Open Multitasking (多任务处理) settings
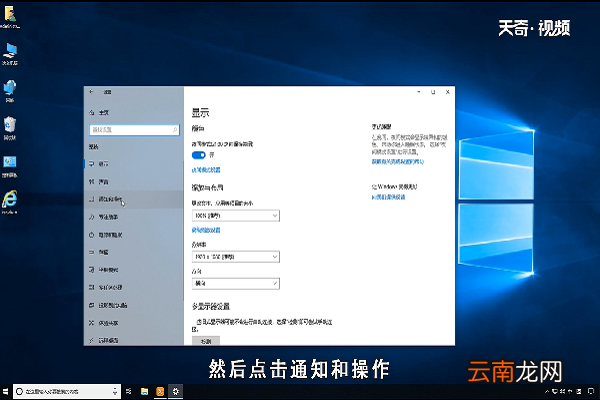The height and width of the screenshot is (400, 600). tap(134, 287)
